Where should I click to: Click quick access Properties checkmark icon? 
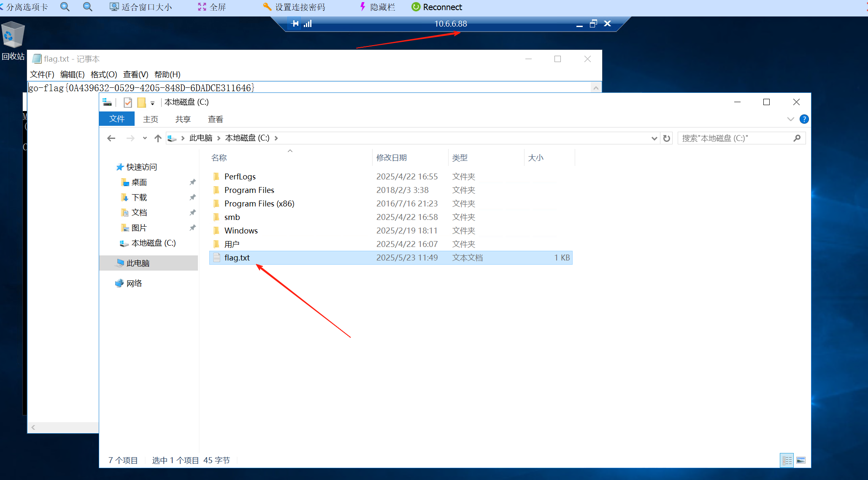(x=128, y=102)
